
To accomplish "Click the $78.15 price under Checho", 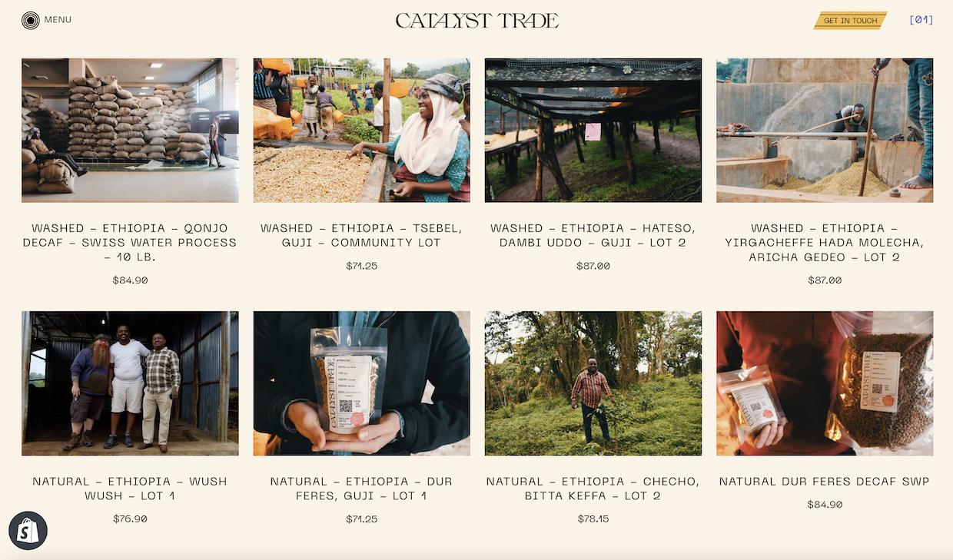I will pos(593,519).
